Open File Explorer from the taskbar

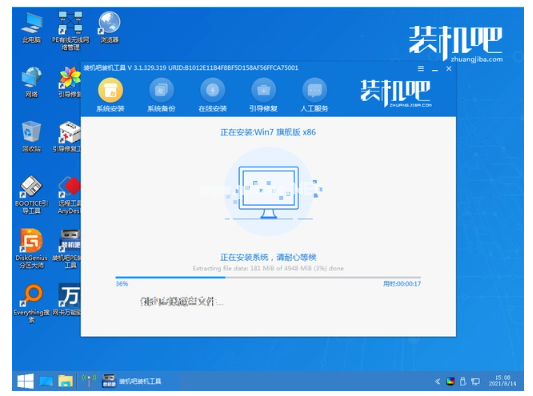point(65,381)
